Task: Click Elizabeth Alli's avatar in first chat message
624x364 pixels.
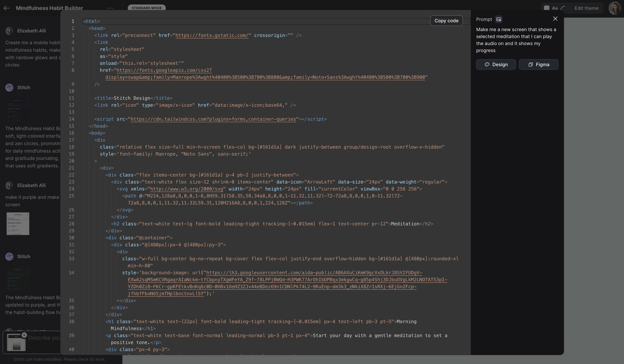Action: pyautogui.click(x=9, y=31)
